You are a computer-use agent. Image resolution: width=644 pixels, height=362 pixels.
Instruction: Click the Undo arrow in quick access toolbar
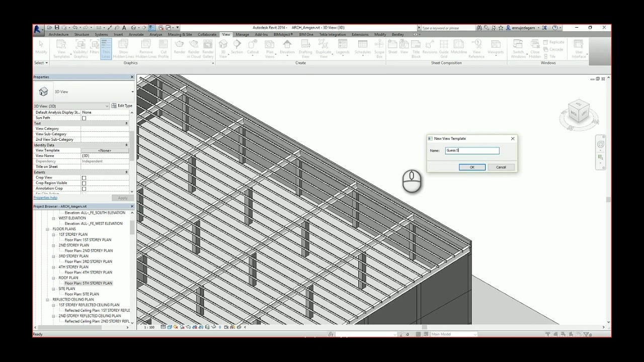point(74,28)
